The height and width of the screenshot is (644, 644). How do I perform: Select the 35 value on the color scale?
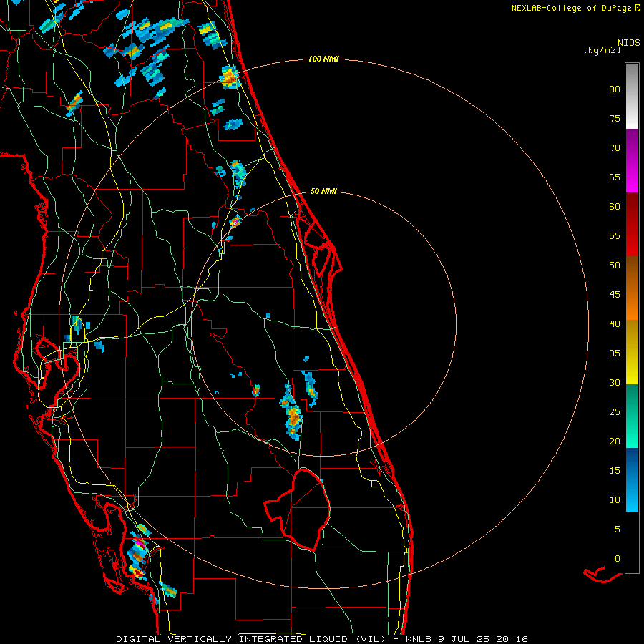[615, 353]
